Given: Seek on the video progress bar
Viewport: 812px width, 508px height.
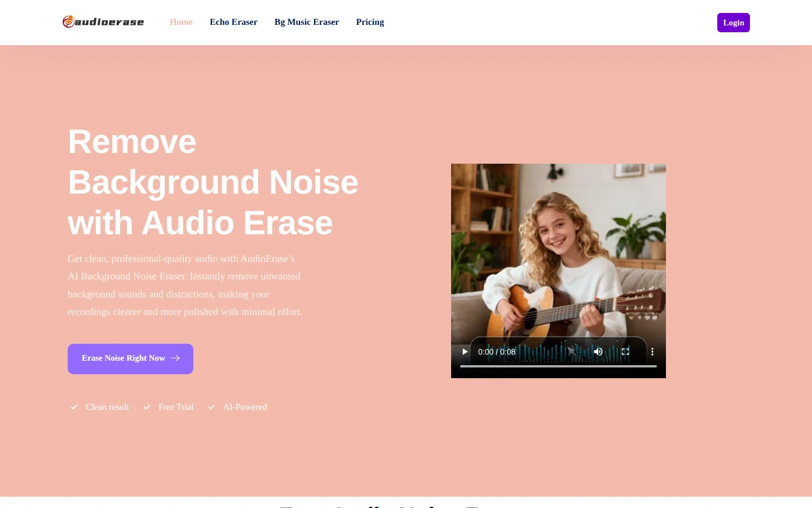Looking at the screenshot, I should (558, 366).
